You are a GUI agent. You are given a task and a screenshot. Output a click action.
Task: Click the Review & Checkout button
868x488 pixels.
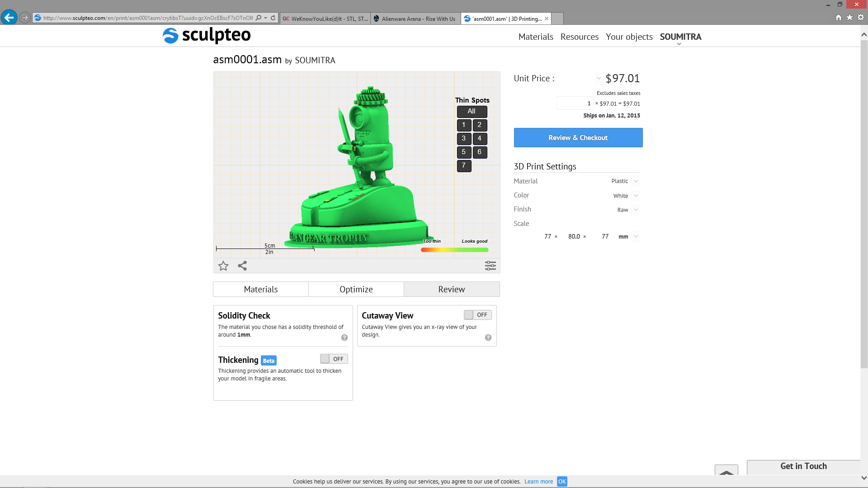[578, 138]
